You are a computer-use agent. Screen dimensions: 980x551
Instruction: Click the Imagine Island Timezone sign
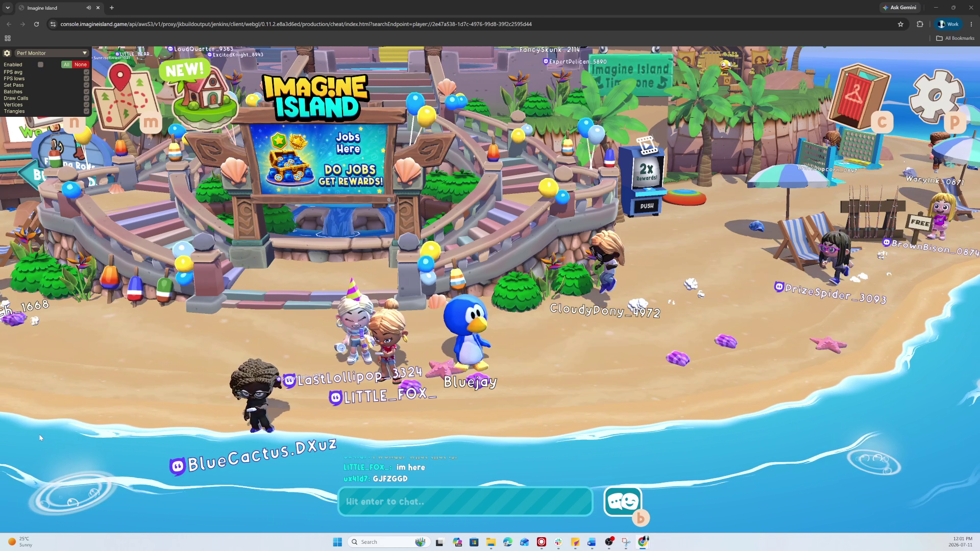630,76
